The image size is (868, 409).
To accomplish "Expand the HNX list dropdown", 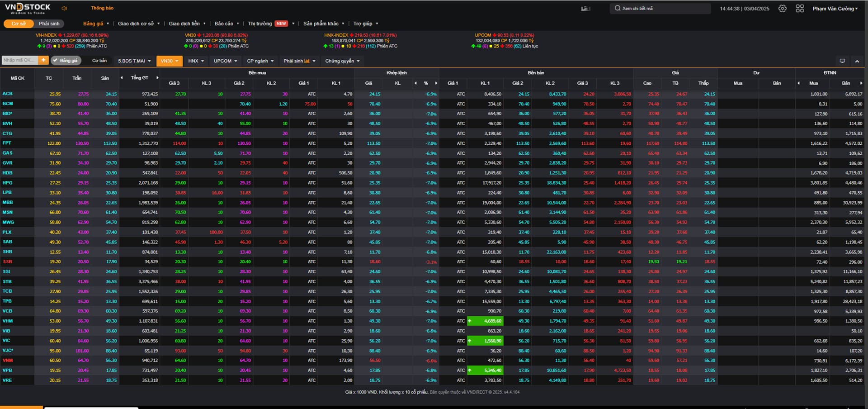I will pyautogui.click(x=196, y=61).
